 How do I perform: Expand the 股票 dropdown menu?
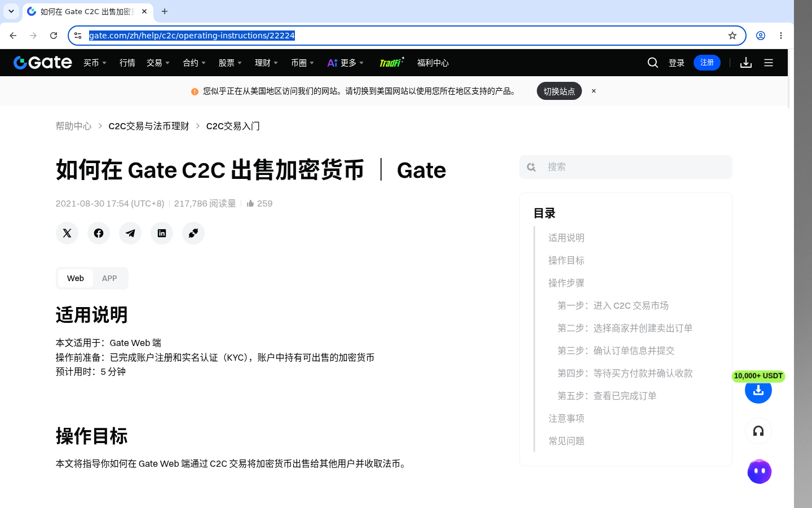pos(231,63)
